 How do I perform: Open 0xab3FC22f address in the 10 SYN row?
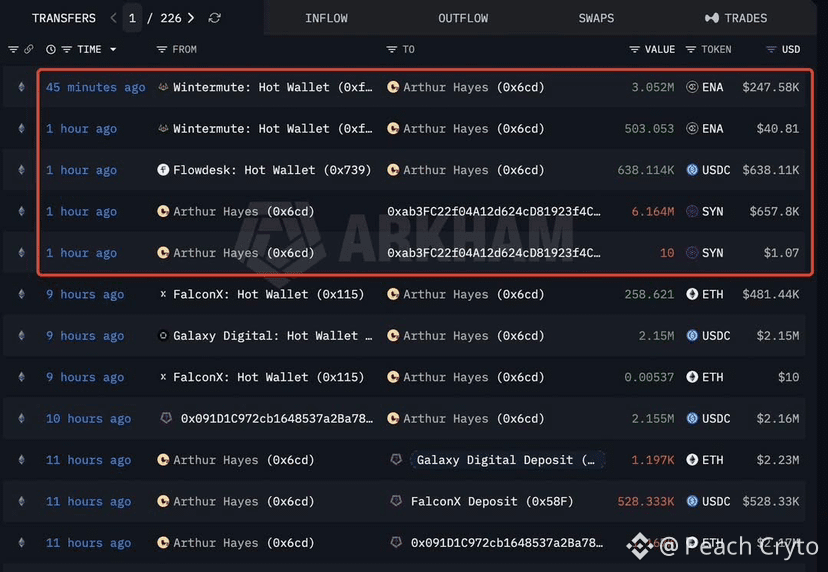click(494, 253)
